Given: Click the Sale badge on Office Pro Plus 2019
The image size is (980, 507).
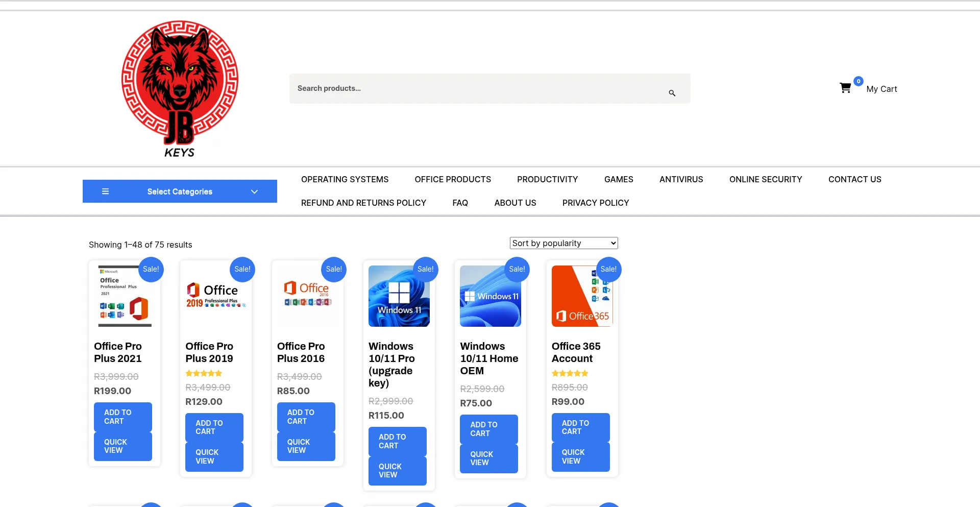Looking at the screenshot, I should tap(242, 269).
